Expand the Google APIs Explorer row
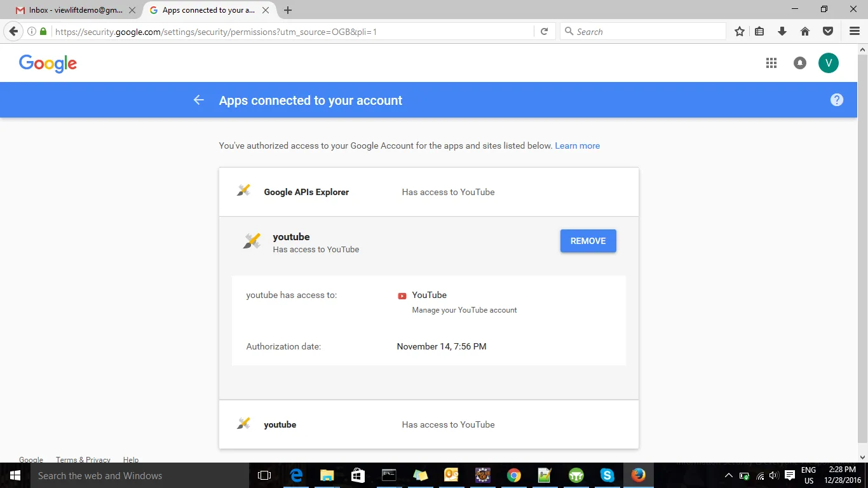Image resolution: width=868 pixels, height=488 pixels. [429, 192]
